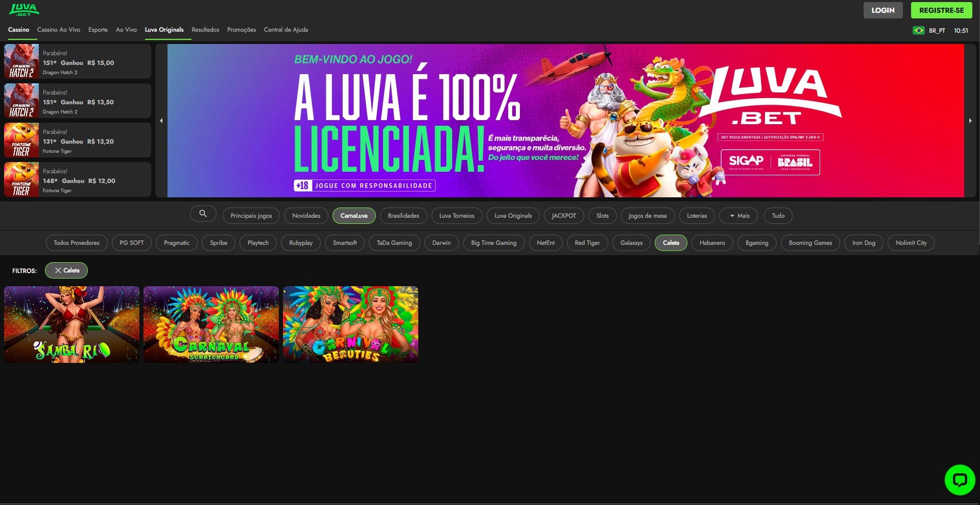
Task: Open the game search magnifier
Action: click(x=203, y=214)
